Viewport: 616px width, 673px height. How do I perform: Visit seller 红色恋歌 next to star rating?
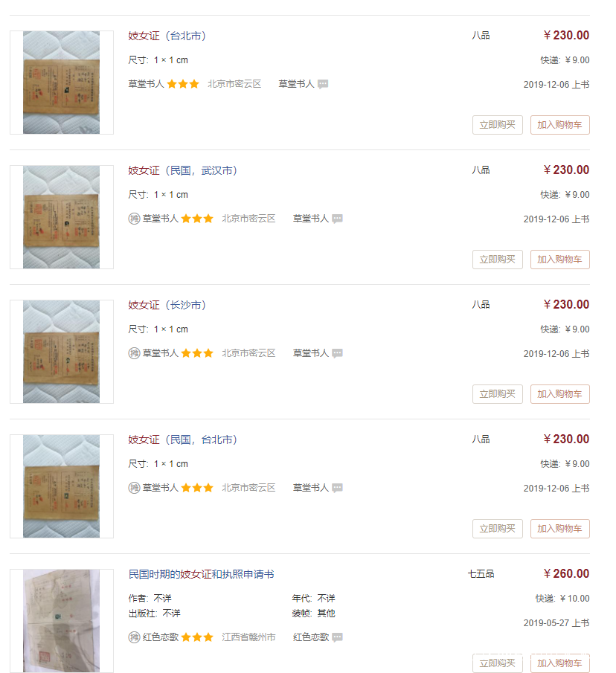click(161, 637)
